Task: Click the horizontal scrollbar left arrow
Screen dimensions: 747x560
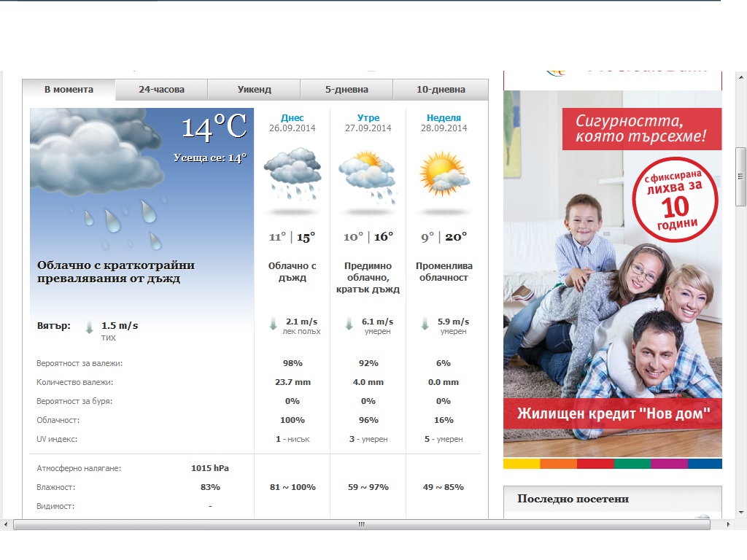Action: click(6, 525)
